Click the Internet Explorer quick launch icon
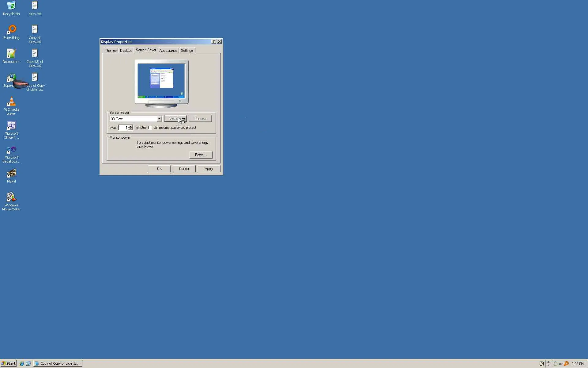Screen dimensions: 588x368 pos(22,363)
